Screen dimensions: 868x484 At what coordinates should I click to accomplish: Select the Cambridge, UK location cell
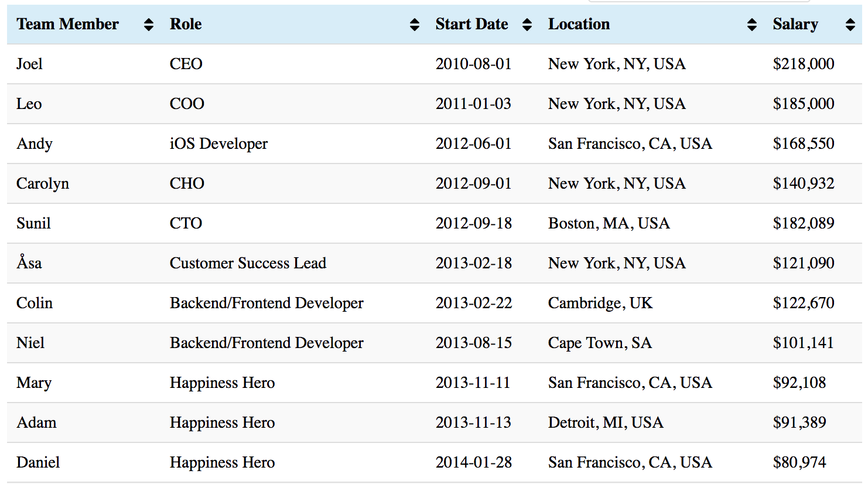point(600,303)
